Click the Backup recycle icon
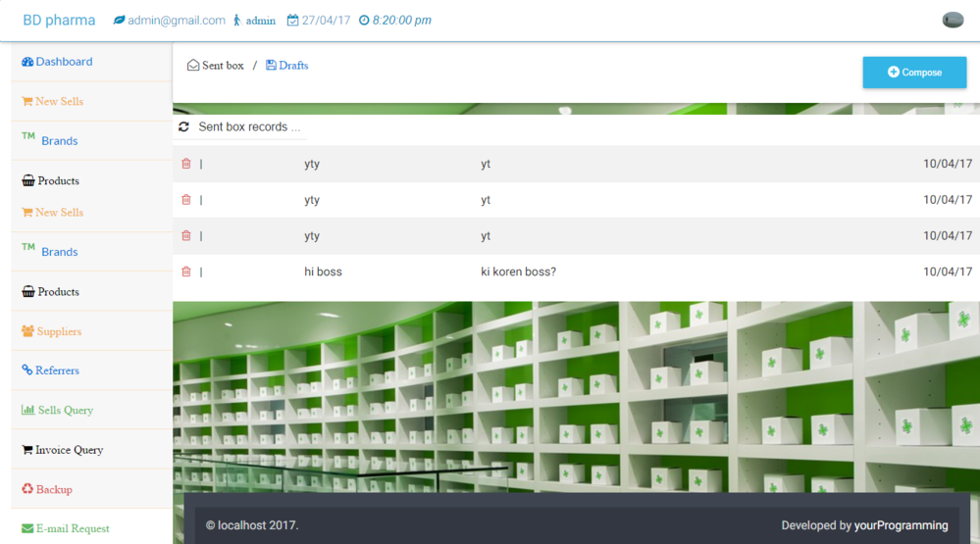Image resolution: width=980 pixels, height=544 pixels. click(x=27, y=489)
